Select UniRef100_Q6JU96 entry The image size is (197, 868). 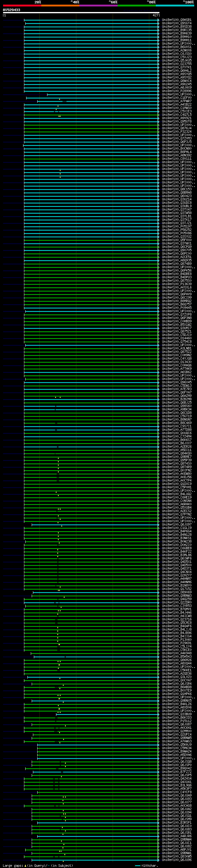click(x=176, y=860)
